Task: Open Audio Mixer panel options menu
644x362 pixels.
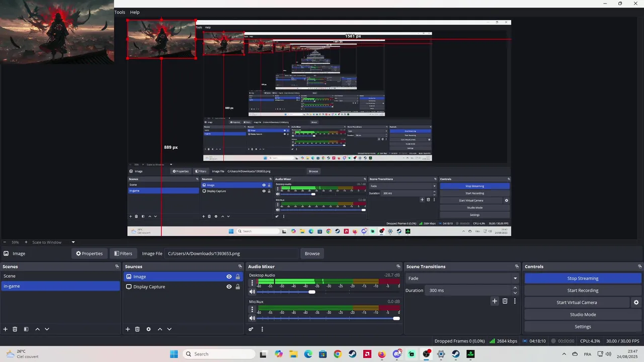Action: tap(262, 329)
